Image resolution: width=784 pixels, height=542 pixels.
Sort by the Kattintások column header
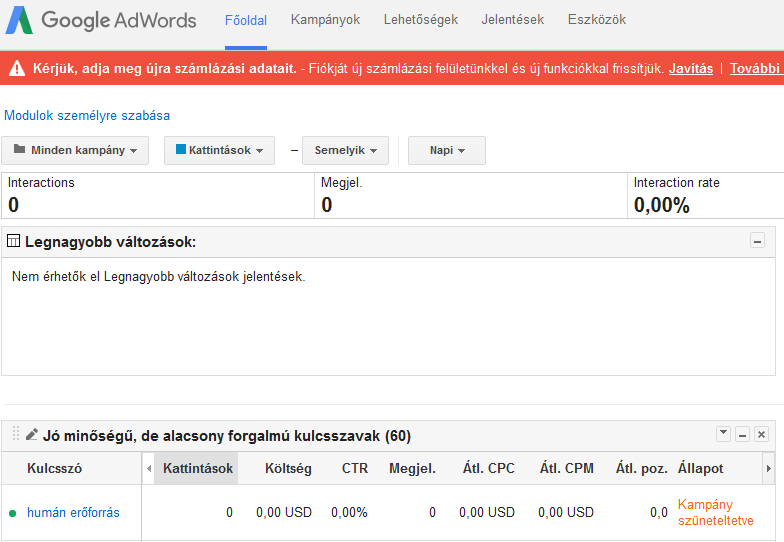point(198,468)
